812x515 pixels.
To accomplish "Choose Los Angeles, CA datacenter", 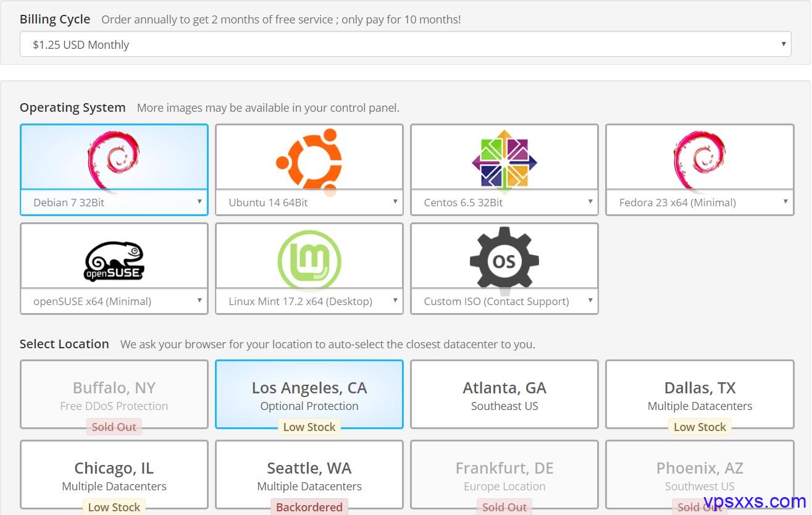I will point(309,395).
